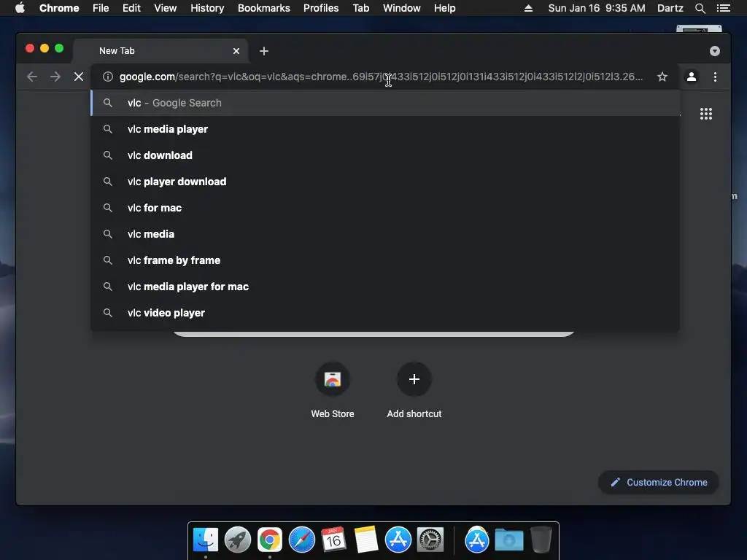Viewport: 747px width, 560px height.
Task: Open the Tab menu
Action: tap(360, 8)
